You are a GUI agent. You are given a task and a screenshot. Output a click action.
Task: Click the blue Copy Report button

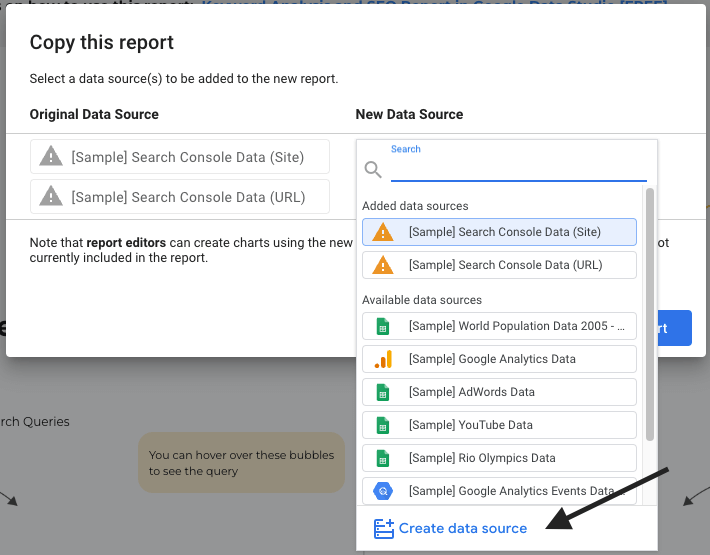click(674, 328)
